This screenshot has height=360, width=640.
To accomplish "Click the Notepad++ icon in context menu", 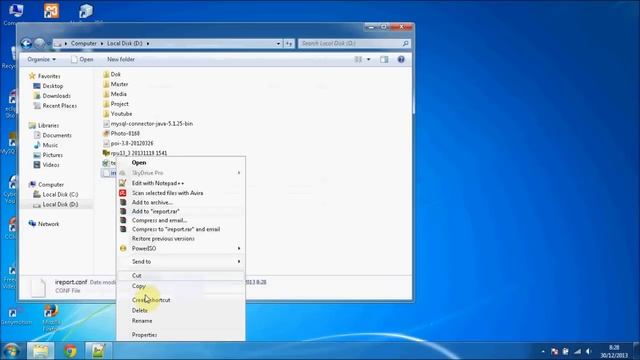I will [x=123, y=183].
